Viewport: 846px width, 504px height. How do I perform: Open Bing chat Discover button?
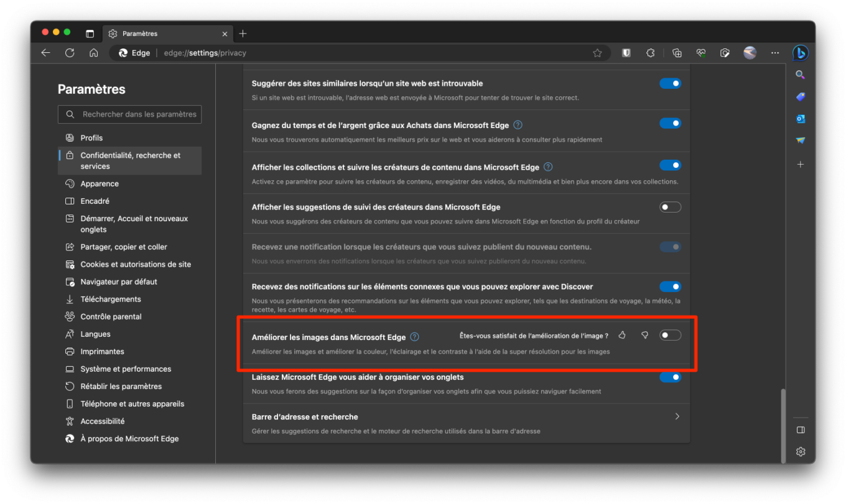pos(801,53)
